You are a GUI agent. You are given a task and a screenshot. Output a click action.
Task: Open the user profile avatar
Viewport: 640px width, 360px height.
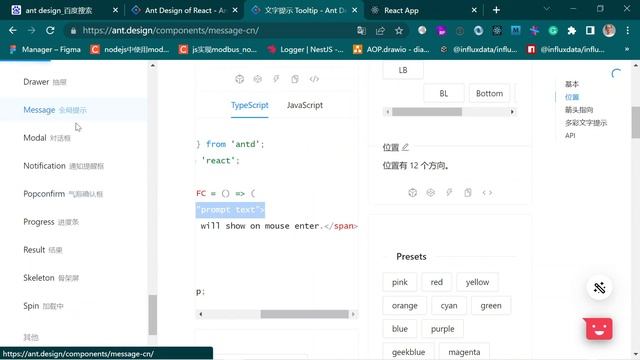(x=609, y=31)
